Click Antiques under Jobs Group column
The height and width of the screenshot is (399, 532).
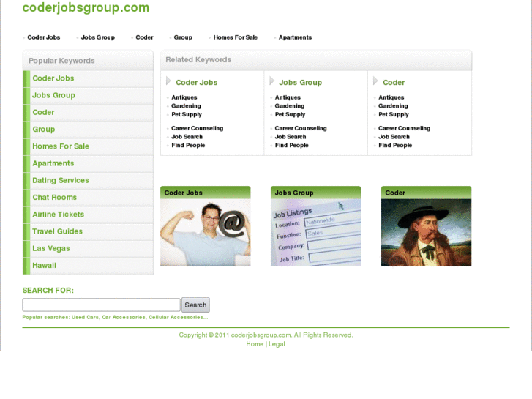(x=288, y=97)
